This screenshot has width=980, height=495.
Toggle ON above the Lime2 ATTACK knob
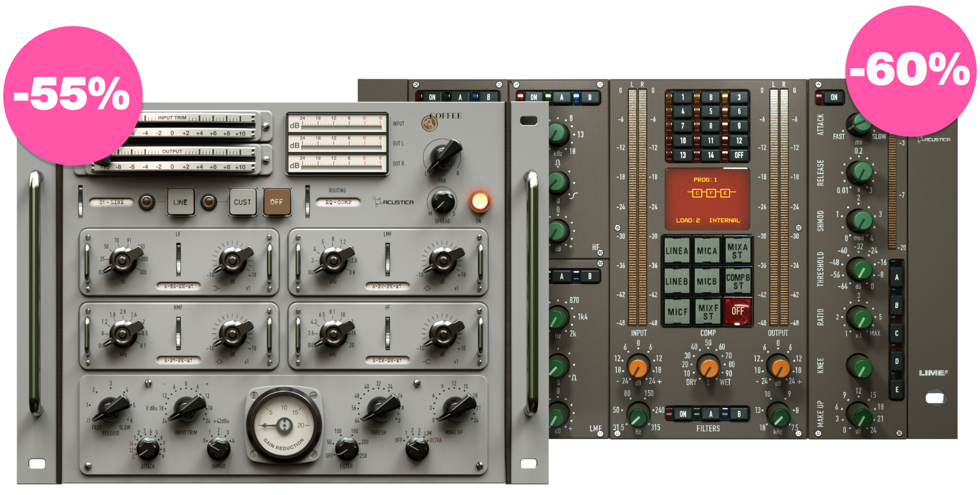coord(834,97)
